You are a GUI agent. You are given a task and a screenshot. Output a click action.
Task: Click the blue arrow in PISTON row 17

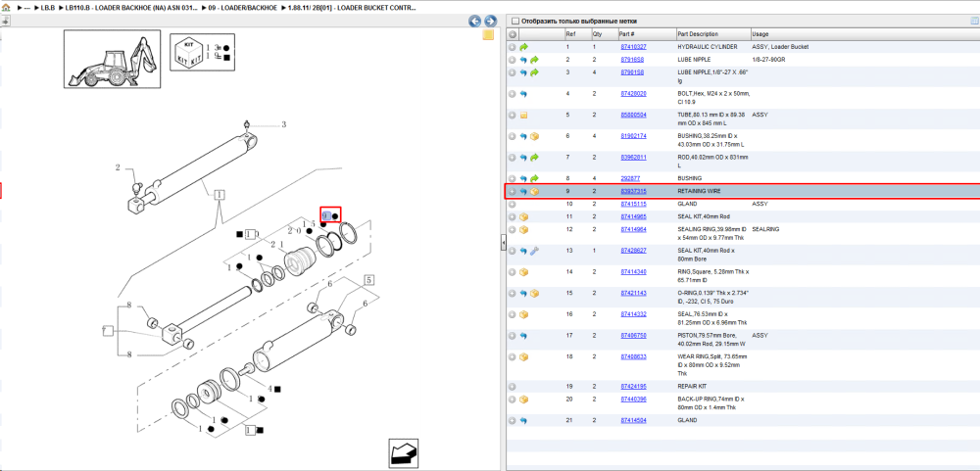click(x=523, y=336)
